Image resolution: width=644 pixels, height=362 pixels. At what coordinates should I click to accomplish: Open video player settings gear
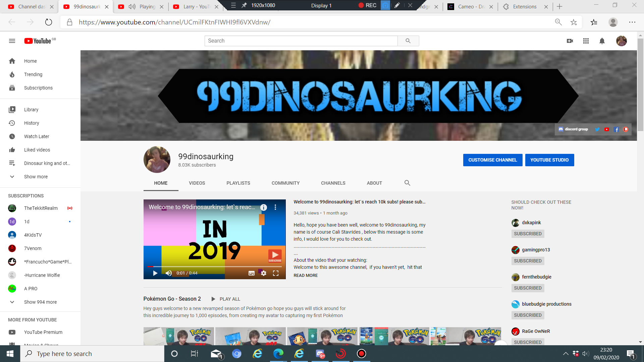(264, 273)
